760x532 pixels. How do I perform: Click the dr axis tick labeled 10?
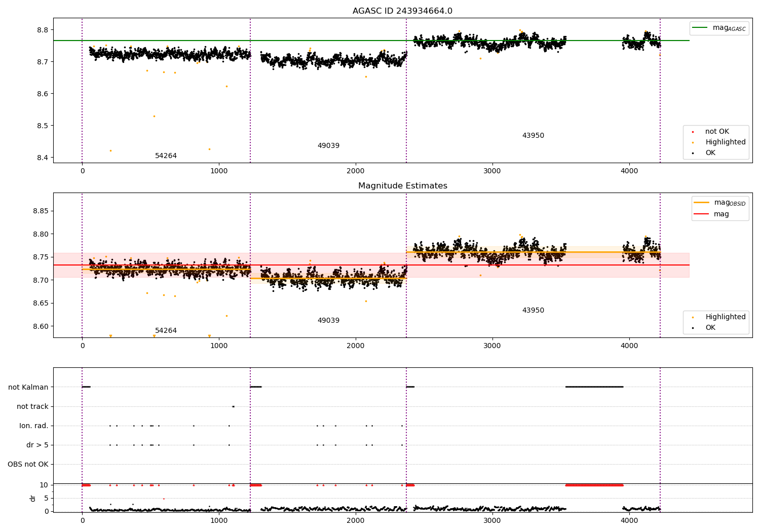[45, 485]
